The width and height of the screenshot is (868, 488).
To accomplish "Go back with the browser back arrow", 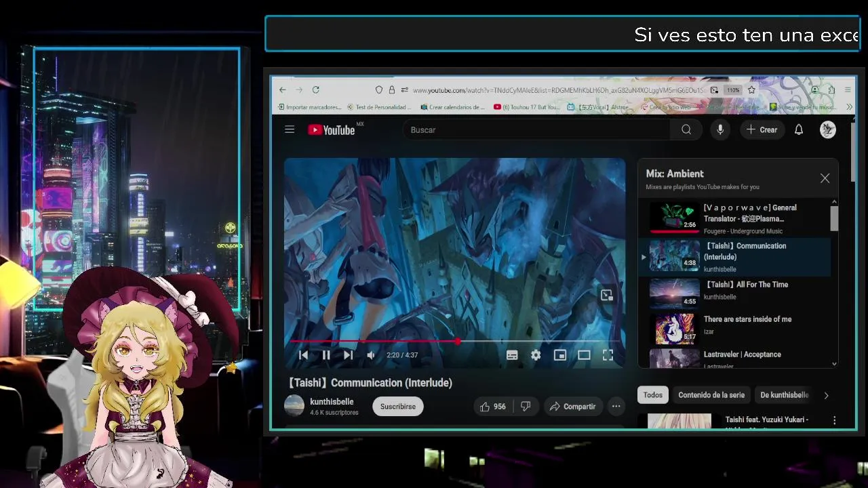I will tap(283, 89).
